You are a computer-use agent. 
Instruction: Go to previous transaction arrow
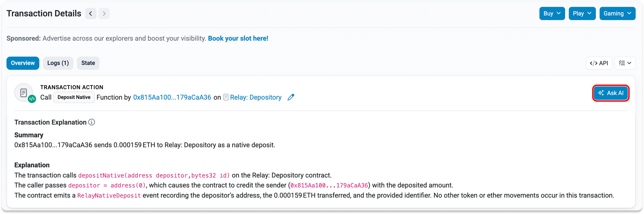(x=90, y=14)
